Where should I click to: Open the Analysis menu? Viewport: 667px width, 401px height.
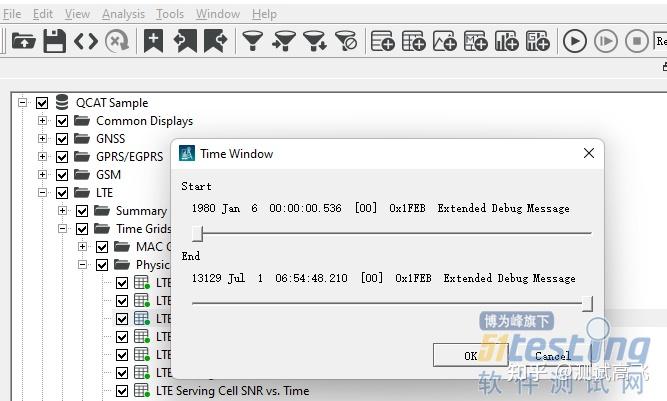123,14
